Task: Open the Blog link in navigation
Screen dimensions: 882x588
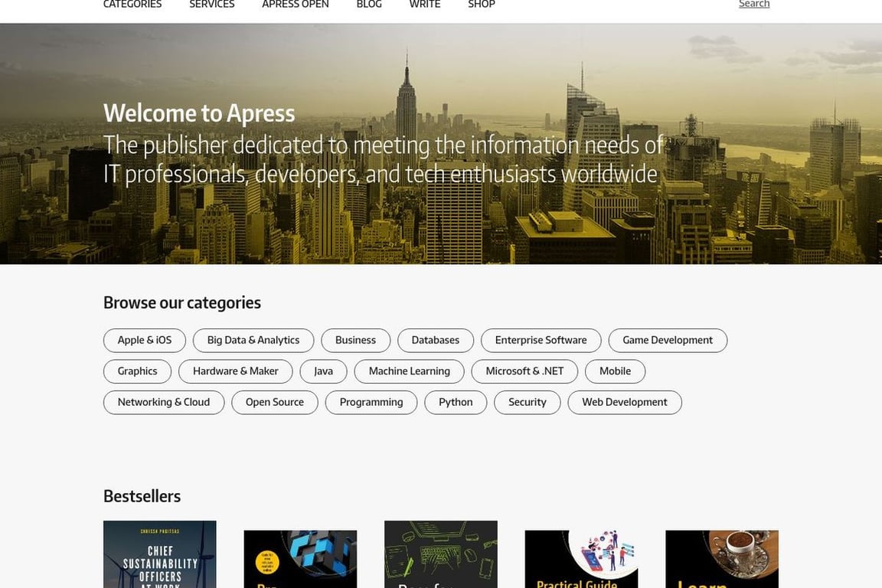Action: [369, 5]
